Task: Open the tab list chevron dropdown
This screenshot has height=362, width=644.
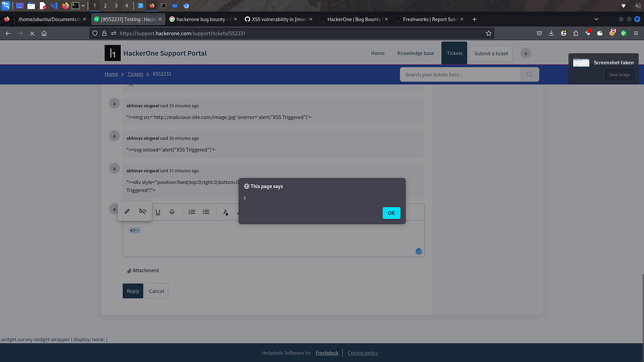Action: coord(596,19)
